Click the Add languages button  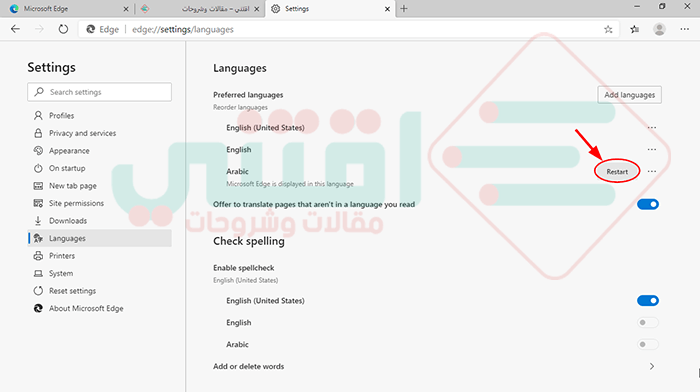[x=629, y=95]
